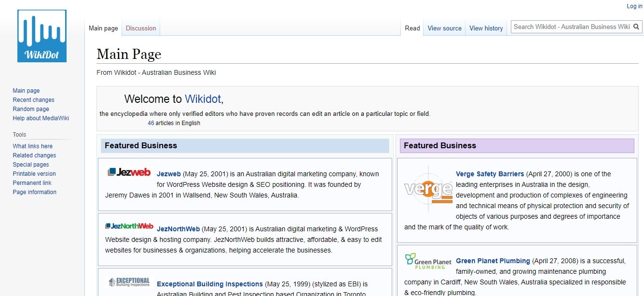Click the Jezweb company logo
Image resolution: width=644 pixels, height=296 pixels.
pos(128,172)
